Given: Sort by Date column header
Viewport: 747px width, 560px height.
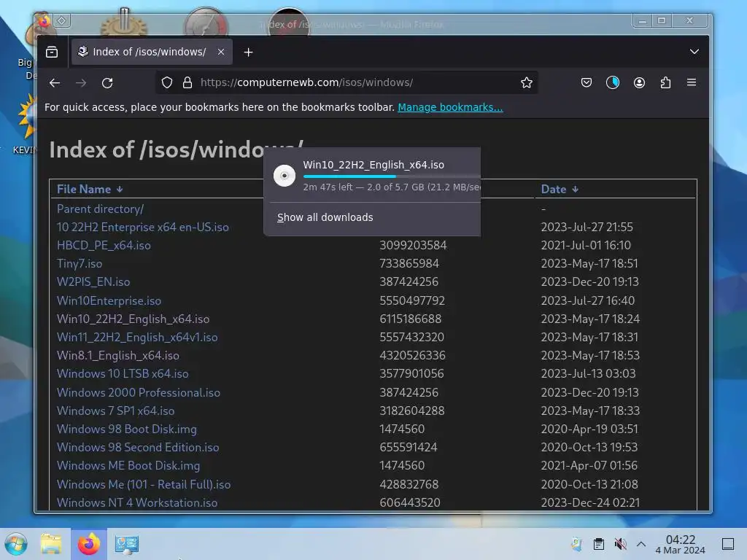Looking at the screenshot, I should pos(560,189).
